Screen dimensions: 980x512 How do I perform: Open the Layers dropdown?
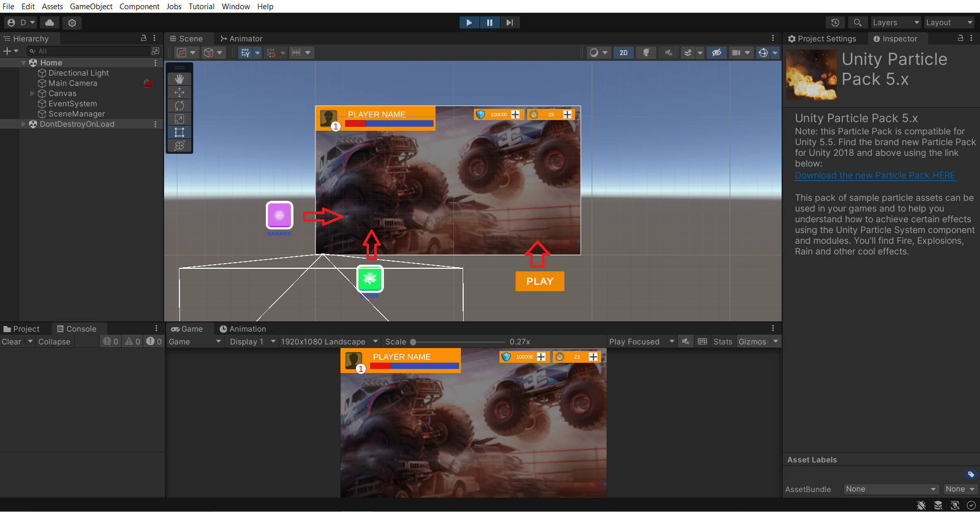click(x=895, y=22)
